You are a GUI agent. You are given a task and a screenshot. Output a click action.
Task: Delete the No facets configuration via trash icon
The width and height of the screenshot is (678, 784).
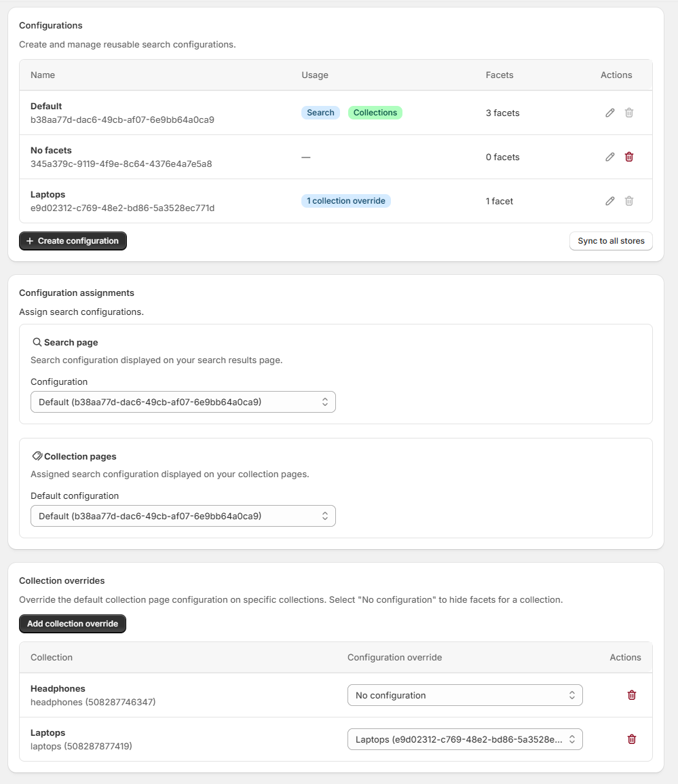click(x=628, y=157)
